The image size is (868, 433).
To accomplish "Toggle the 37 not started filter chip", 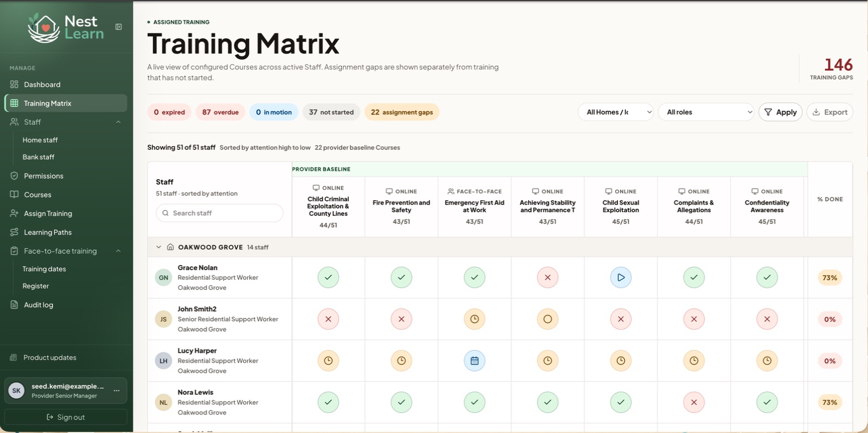I will (x=331, y=112).
